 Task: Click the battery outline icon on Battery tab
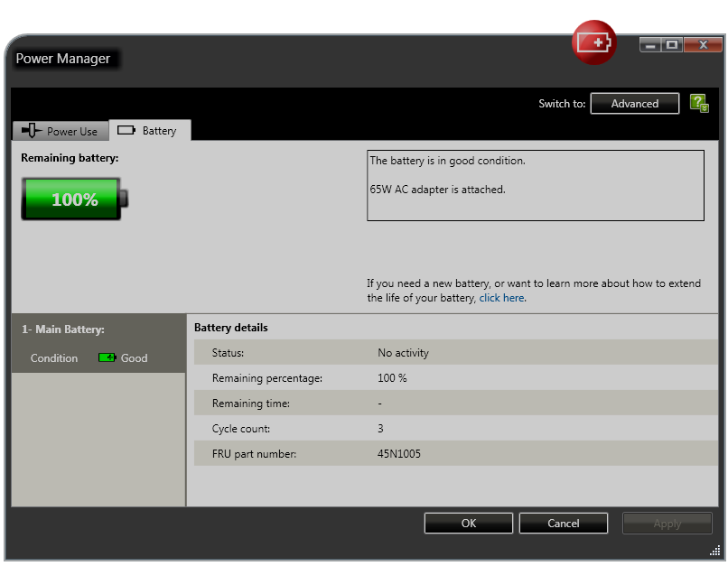tap(126, 130)
